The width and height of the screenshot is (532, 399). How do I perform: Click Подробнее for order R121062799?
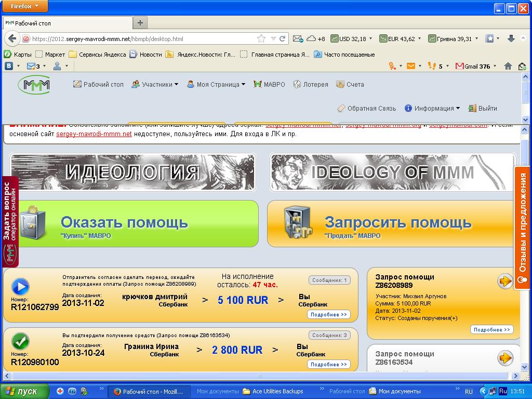[328, 314]
